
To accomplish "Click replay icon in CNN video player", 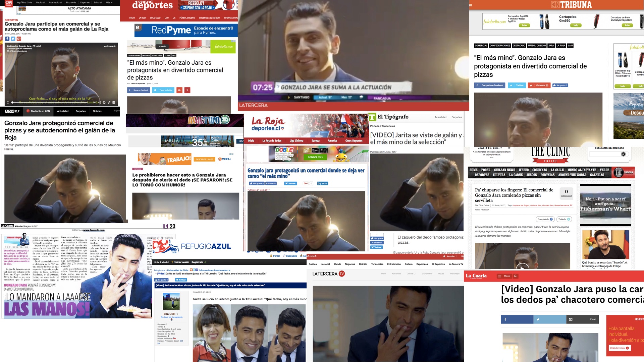I will tap(8, 103).
